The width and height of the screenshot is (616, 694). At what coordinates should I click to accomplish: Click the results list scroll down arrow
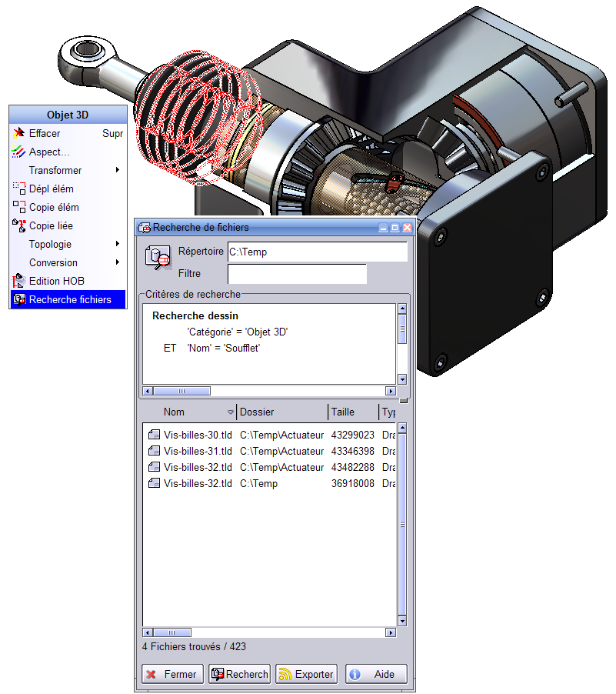coord(402,621)
